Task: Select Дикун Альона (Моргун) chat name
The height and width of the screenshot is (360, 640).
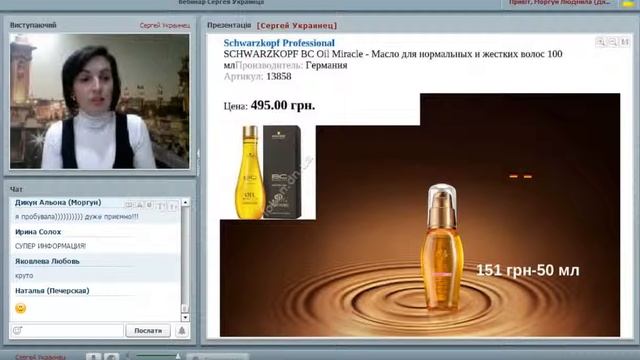Action: [x=58, y=202]
